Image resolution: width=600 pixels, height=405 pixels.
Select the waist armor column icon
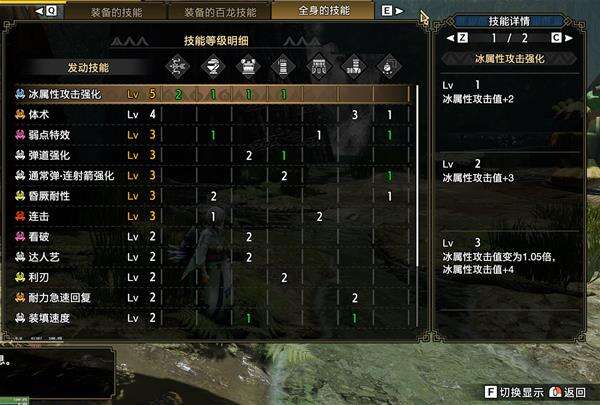[319, 67]
